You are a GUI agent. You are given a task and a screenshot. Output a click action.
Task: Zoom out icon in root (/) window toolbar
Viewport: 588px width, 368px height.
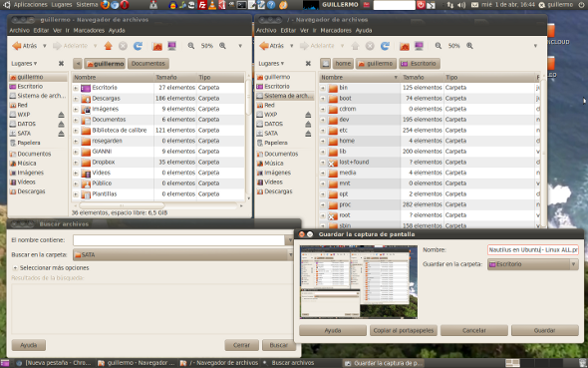click(438, 46)
